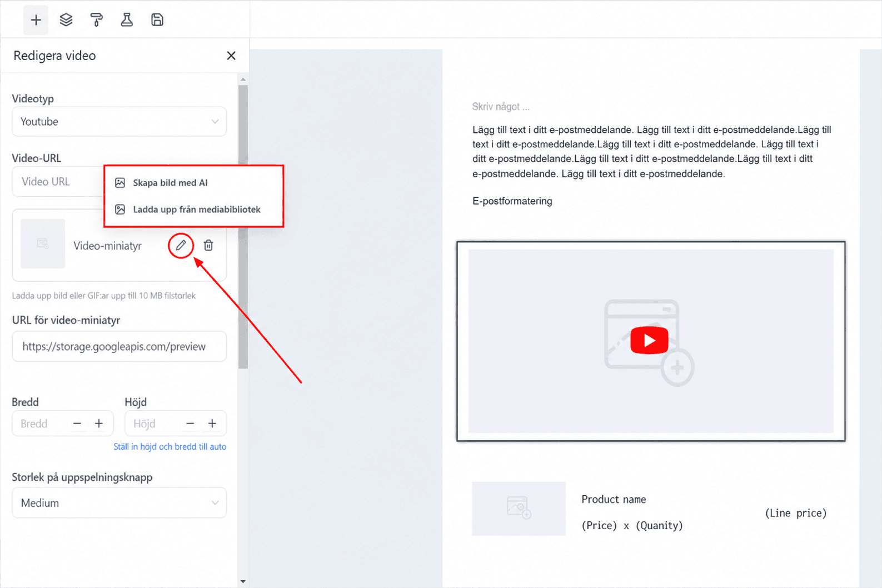
Task: Edit video thumbnail with pencil icon
Action: coord(181,245)
